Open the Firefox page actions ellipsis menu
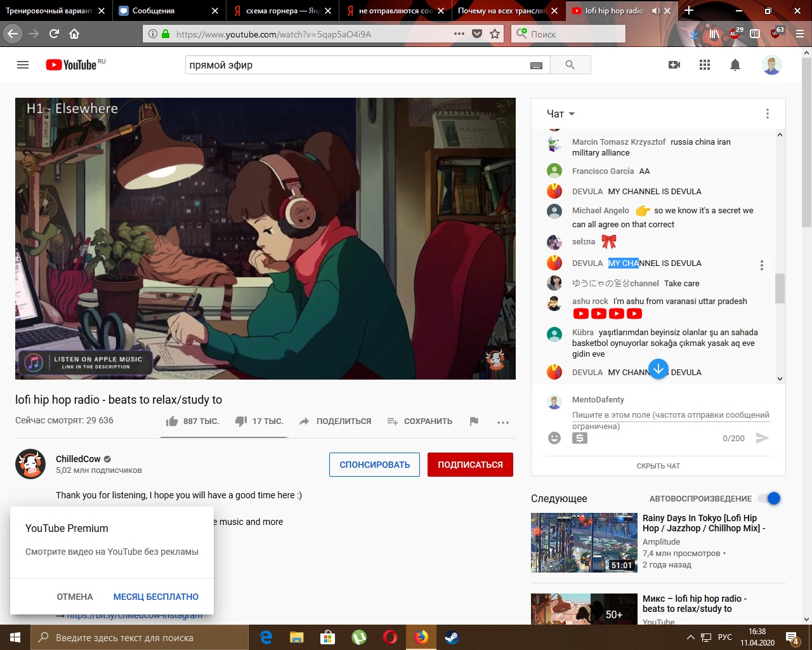 click(459, 34)
